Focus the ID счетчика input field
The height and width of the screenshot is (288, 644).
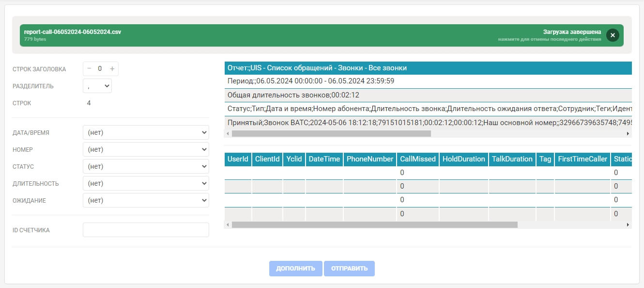coord(146,230)
